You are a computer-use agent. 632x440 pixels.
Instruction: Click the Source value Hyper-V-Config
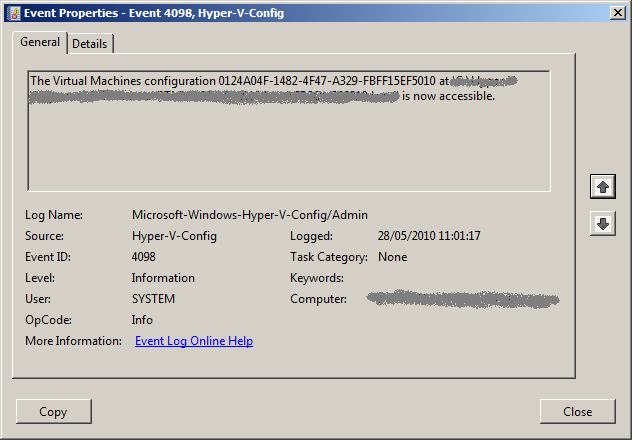click(174, 236)
